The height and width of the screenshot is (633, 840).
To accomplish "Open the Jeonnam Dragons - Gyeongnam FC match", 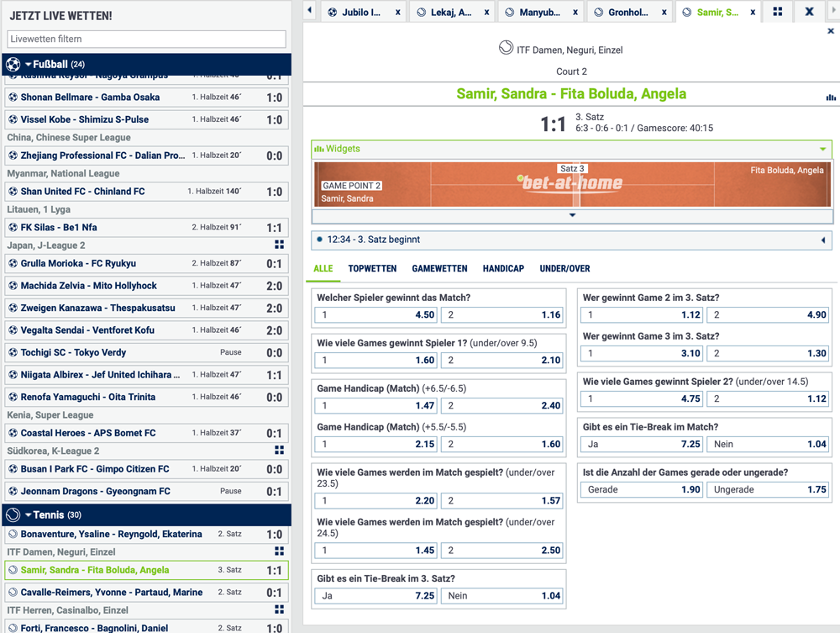I will click(x=146, y=491).
